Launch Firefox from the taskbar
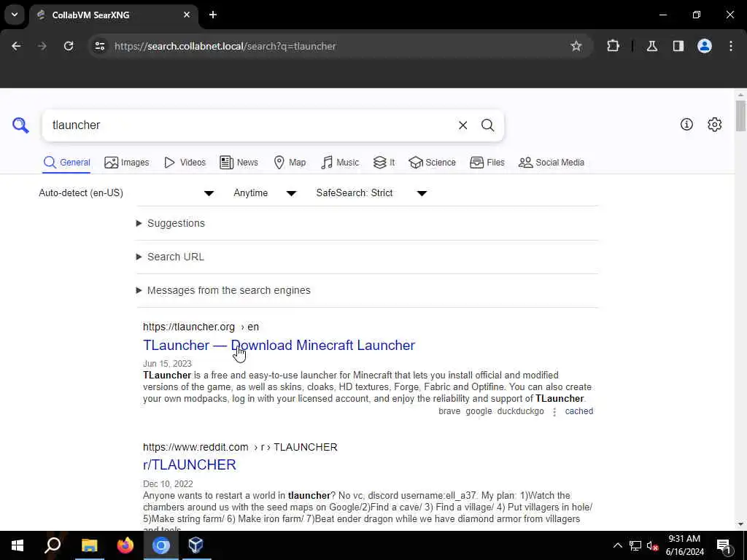Screen dimensions: 747x560 click(x=125, y=545)
